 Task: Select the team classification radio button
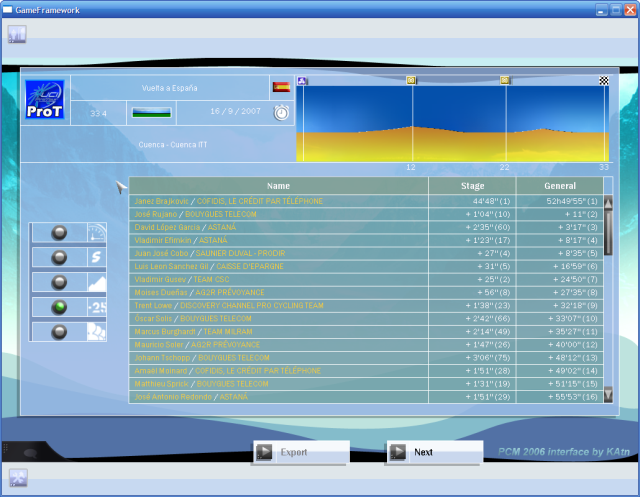click(60, 332)
